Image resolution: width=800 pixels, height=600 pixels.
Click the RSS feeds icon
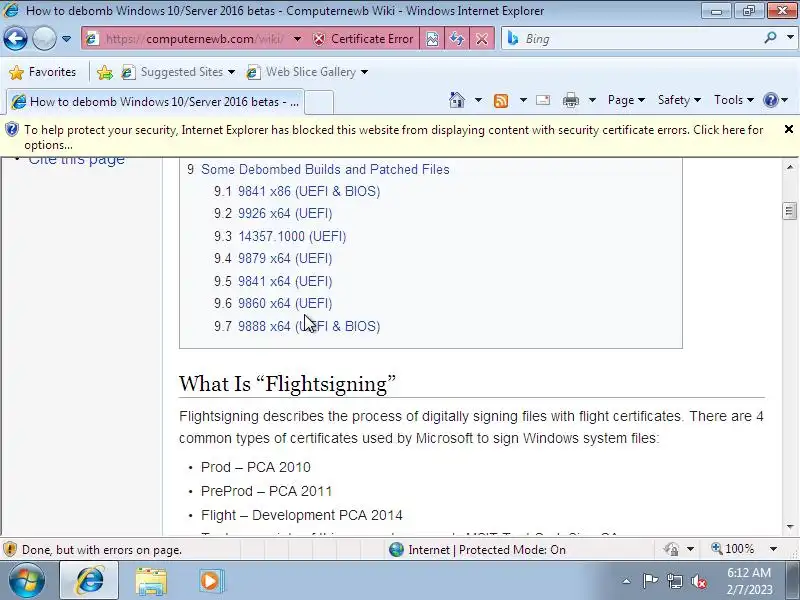tap(501, 101)
